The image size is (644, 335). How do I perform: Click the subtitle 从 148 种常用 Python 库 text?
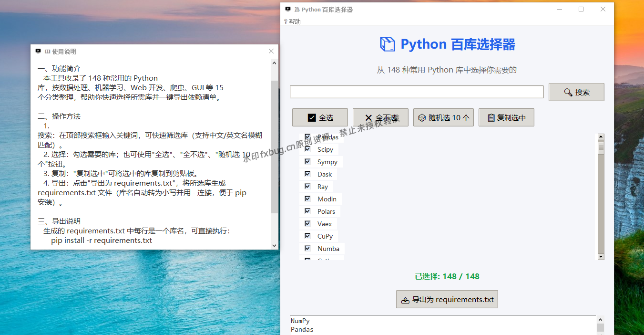pos(447,70)
